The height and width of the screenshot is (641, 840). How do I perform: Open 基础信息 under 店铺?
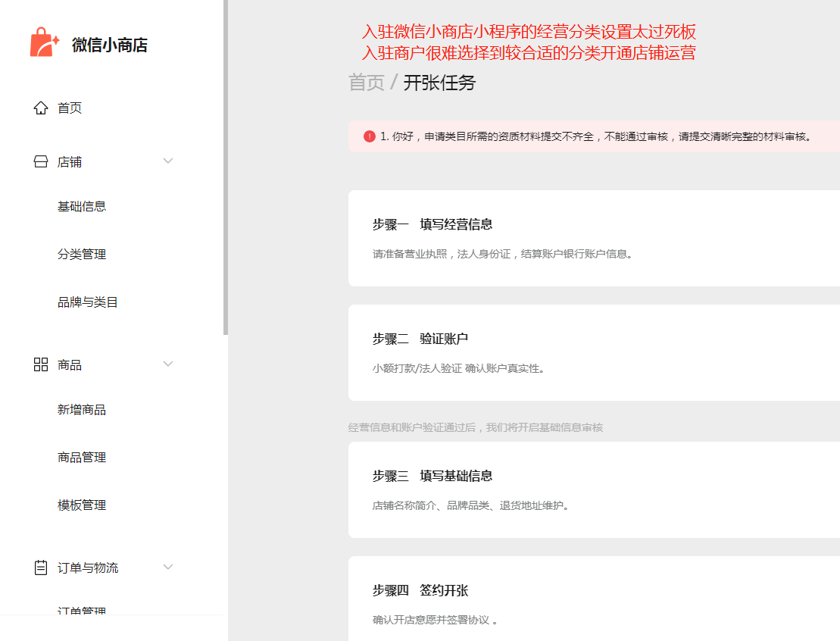coord(82,206)
